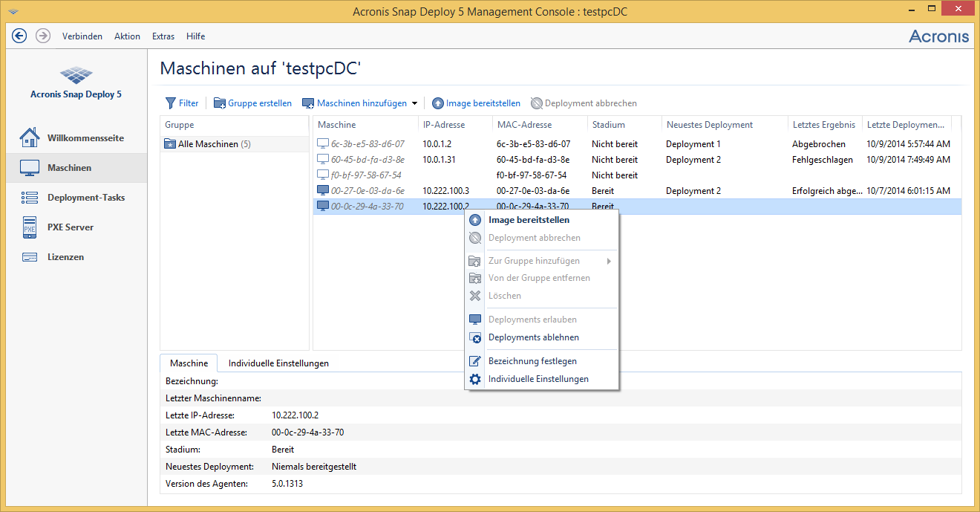Image resolution: width=980 pixels, height=512 pixels.
Task: Click IP address 10.0.1.31 cell
Action: (x=440, y=159)
